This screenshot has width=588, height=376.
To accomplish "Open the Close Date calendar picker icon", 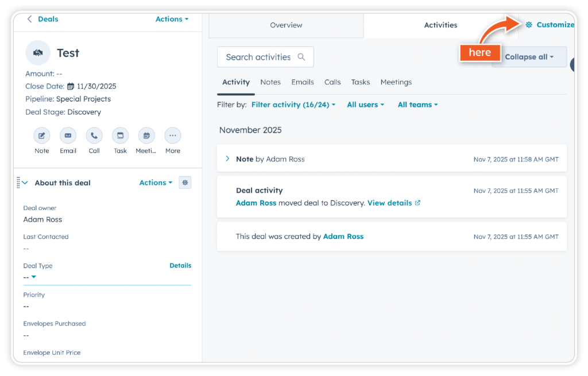I will [71, 87].
